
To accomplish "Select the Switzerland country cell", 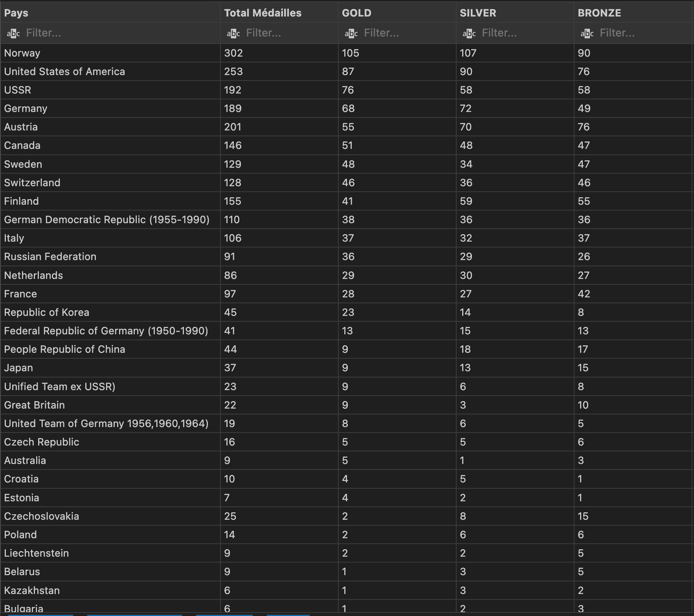I will click(110, 183).
